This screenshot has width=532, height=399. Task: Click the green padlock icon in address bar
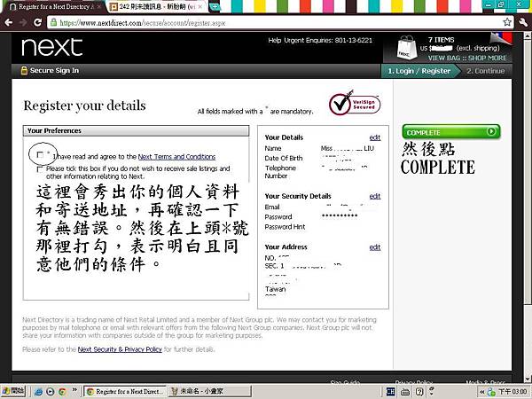[53, 22]
